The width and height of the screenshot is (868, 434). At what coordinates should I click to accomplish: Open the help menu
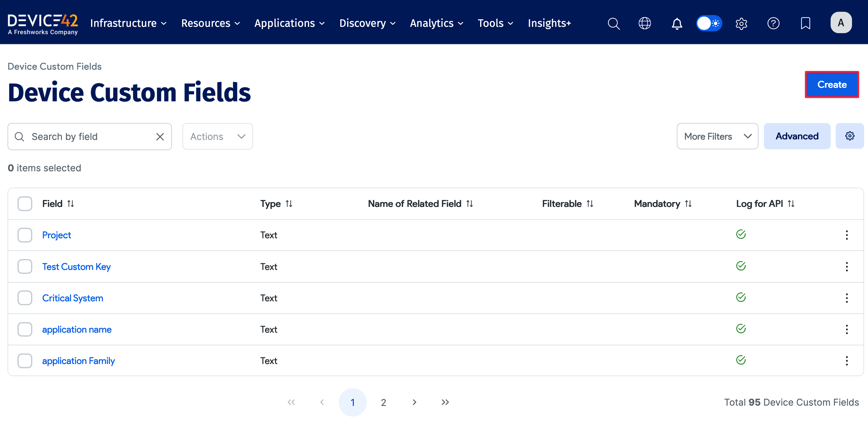tap(774, 23)
